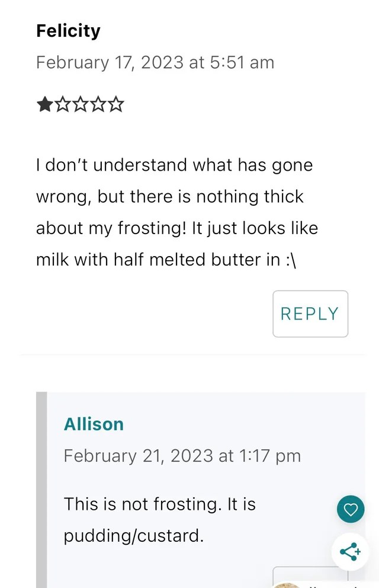This screenshot has height=588, width=379.
Task: Click the fourth star in the rating
Action: pyautogui.click(x=98, y=106)
